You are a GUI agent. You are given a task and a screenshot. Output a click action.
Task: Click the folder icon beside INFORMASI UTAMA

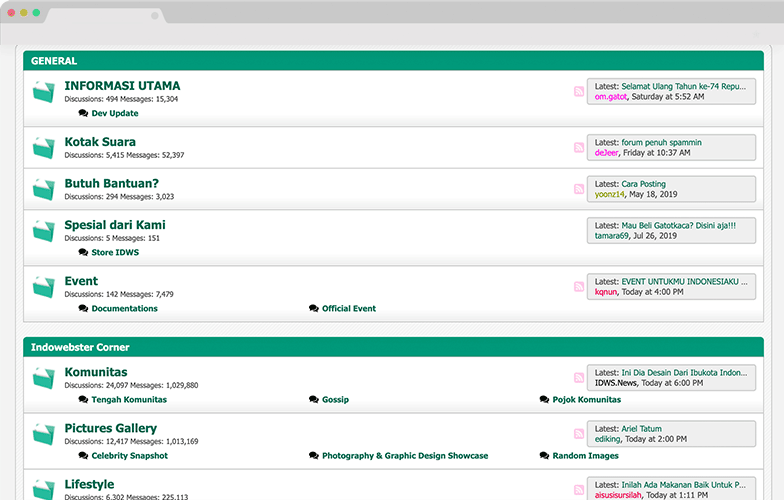(43, 92)
